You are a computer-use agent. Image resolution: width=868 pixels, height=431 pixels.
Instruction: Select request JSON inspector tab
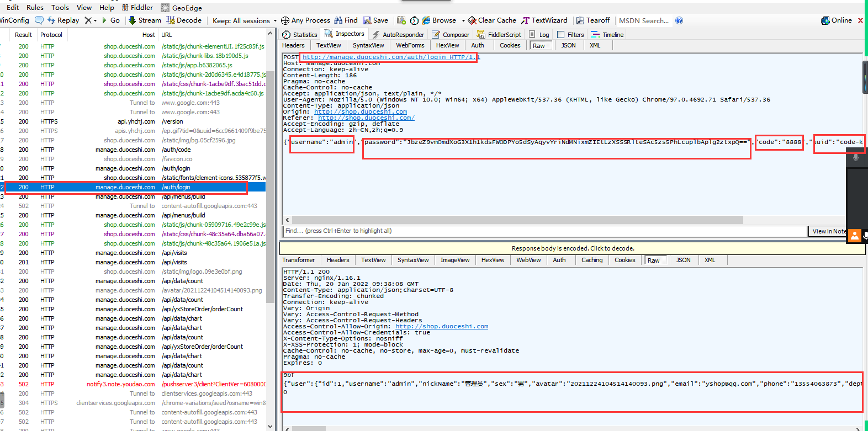coord(569,45)
